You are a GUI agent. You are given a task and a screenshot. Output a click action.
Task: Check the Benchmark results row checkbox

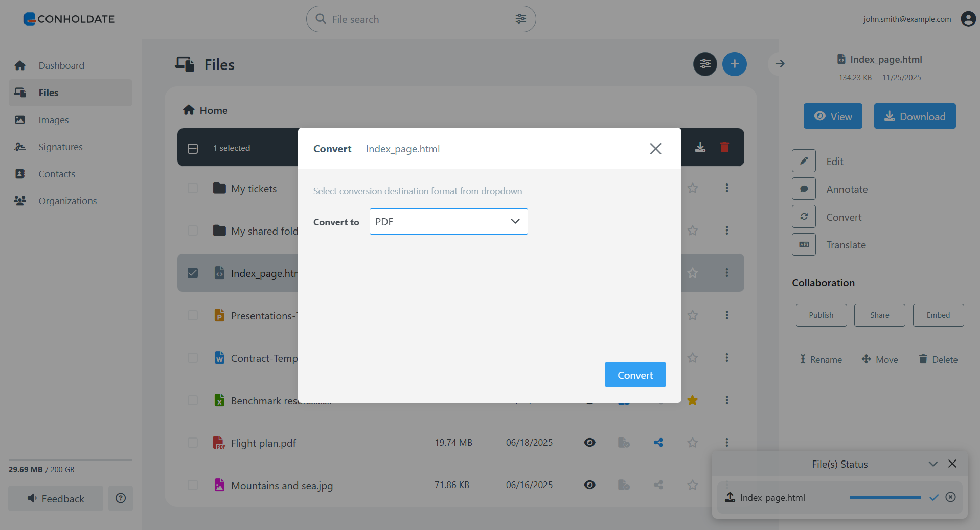(193, 400)
